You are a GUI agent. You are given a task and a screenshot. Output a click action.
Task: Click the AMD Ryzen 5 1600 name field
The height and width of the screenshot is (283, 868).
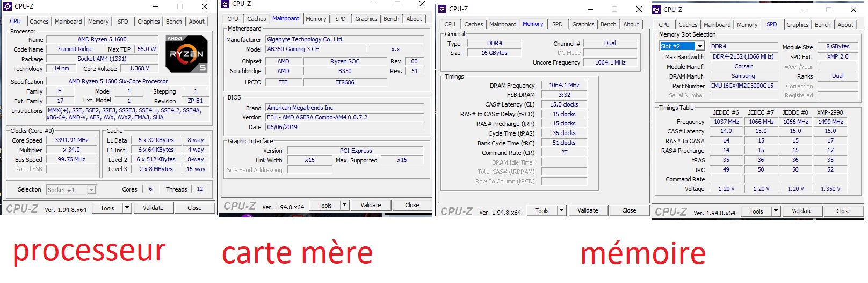102,39
